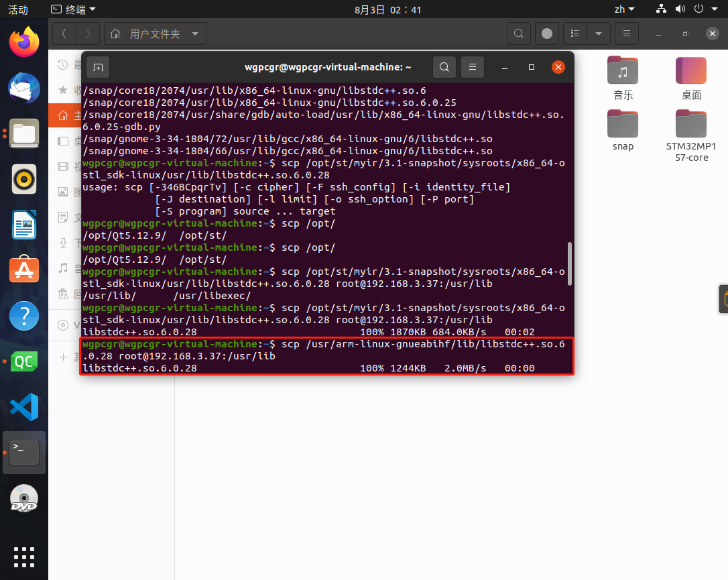Add other locations via plus sidebar item
Screen dimensions: 728x580
pos(63,357)
